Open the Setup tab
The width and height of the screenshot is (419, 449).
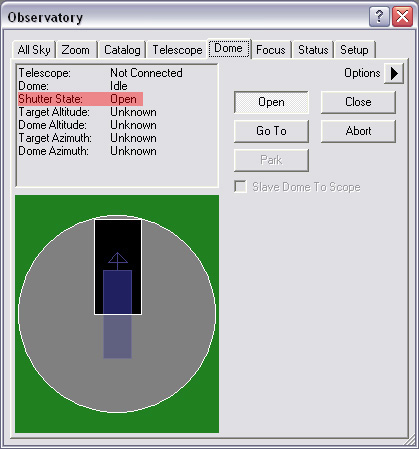tap(354, 50)
